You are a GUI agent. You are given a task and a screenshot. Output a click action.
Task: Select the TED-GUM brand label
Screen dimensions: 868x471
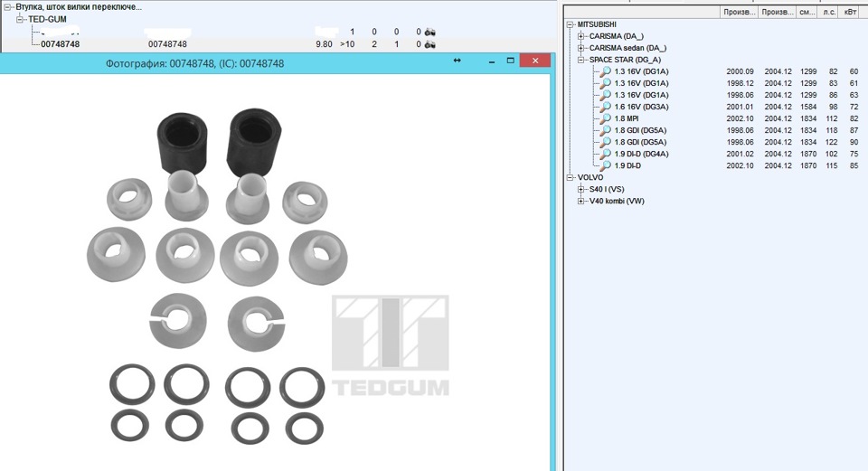pyautogui.click(x=48, y=19)
